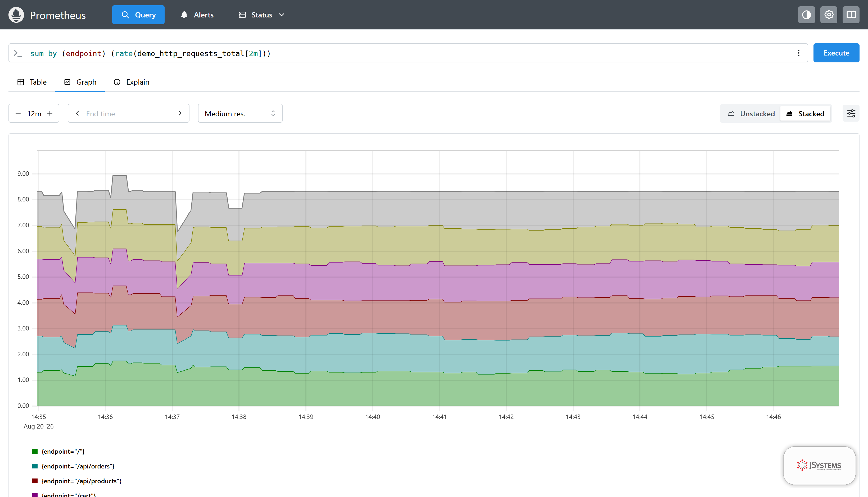Click the Prometheus flame logo
Viewport: 868px width, 497px height.
[x=16, y=15]
